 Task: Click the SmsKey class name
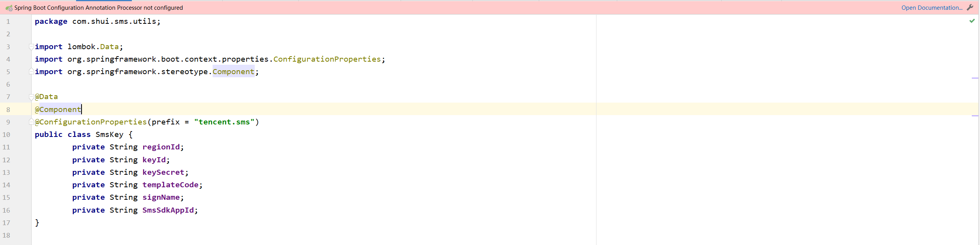coord(110,135)
